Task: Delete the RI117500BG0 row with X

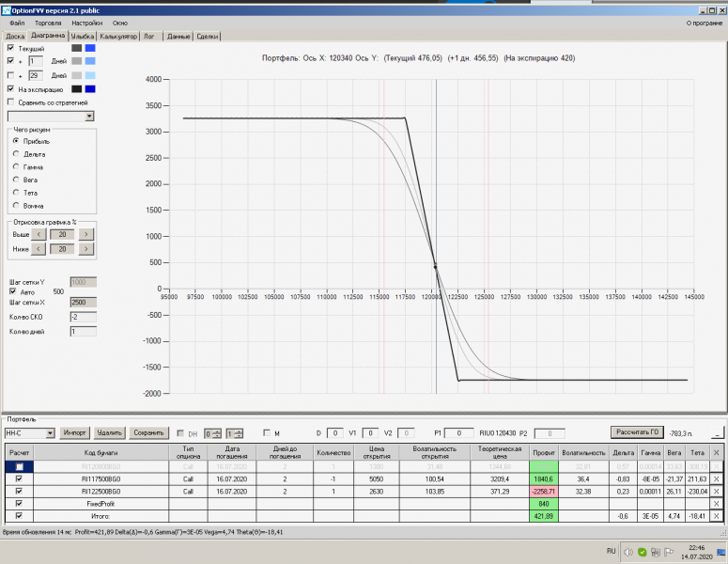Action: (x=717, y=478)
